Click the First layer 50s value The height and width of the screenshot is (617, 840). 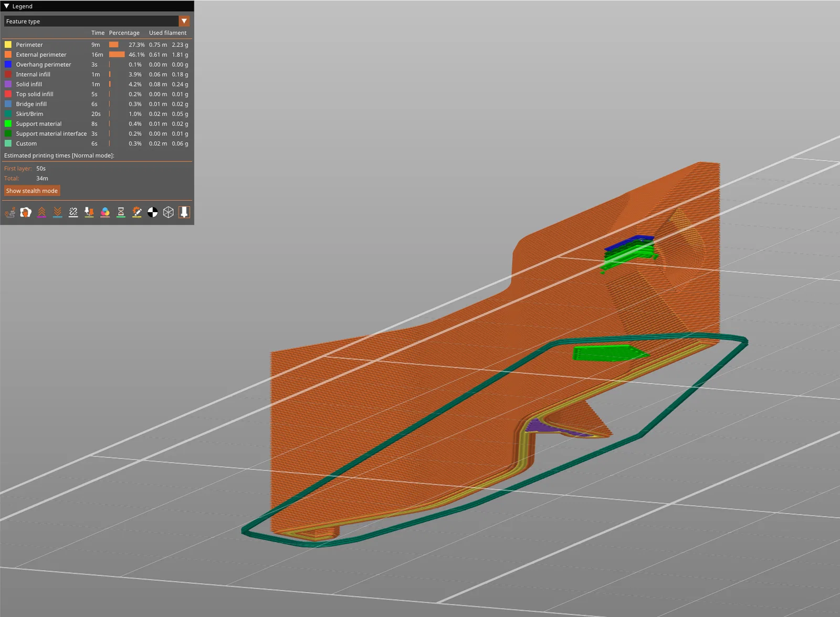tap(41, 169)
